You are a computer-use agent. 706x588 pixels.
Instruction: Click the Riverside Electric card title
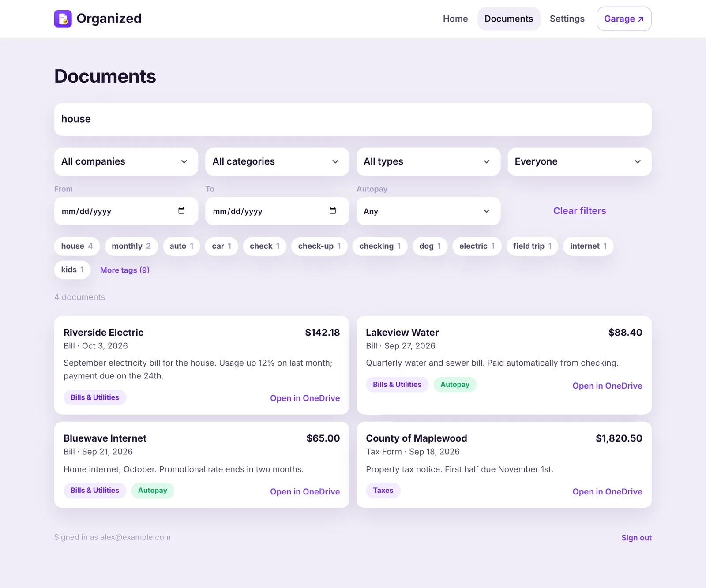103,333
